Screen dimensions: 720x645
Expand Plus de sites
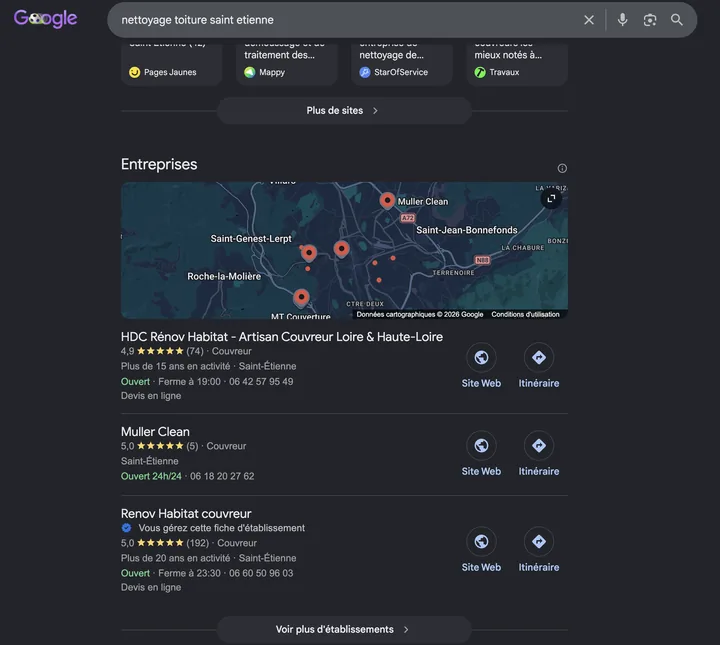[344, 111]
